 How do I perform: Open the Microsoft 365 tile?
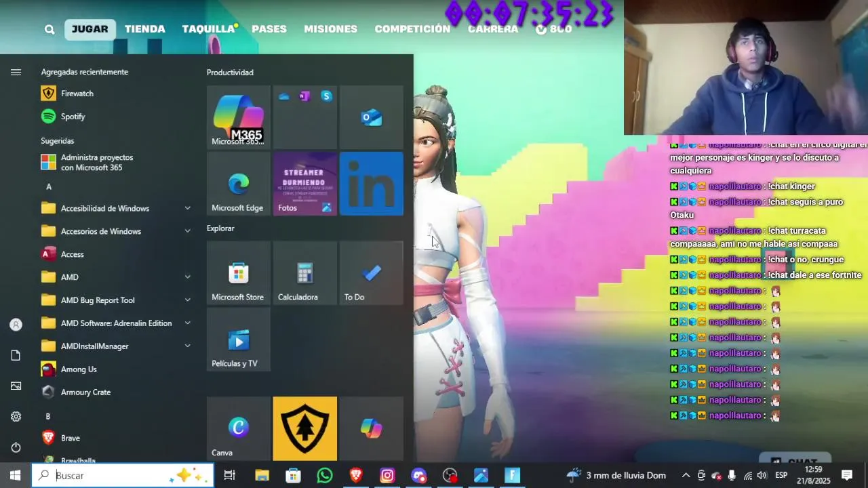click(x=238, y=117)
